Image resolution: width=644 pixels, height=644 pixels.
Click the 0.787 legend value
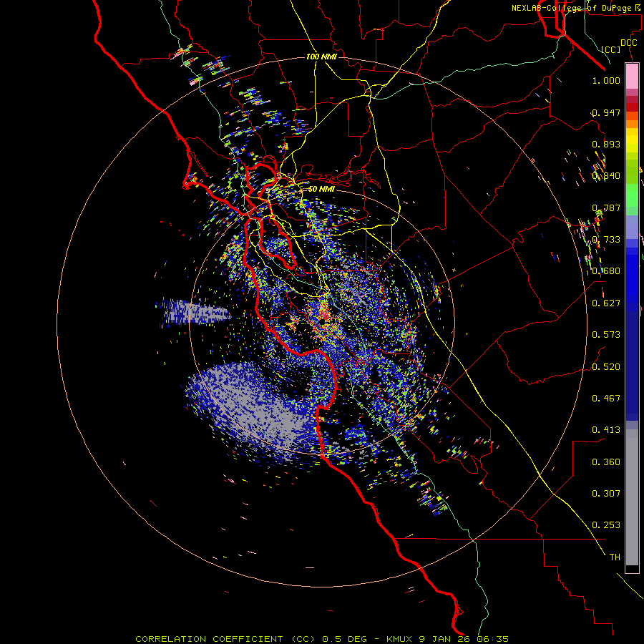tap(606, 208)
